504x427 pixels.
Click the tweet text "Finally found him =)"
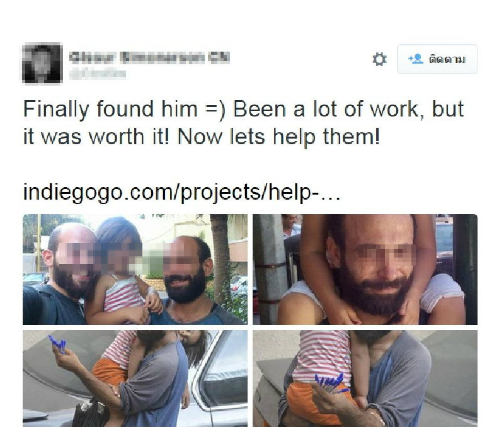coord(125,109)
